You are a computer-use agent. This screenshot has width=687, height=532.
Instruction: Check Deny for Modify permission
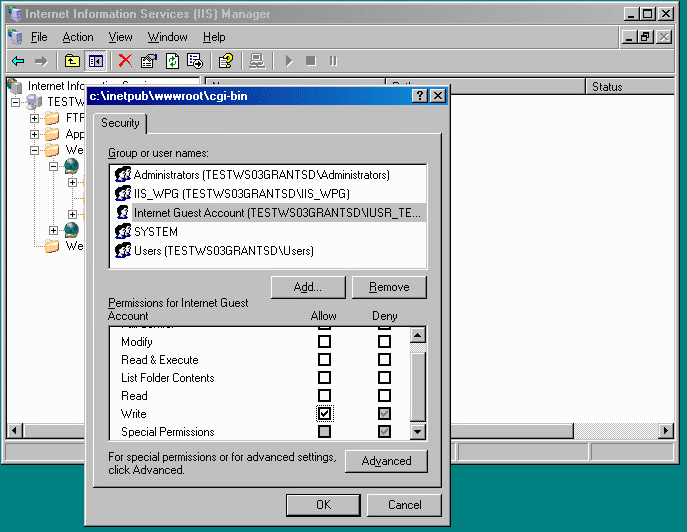click(384, 341)
